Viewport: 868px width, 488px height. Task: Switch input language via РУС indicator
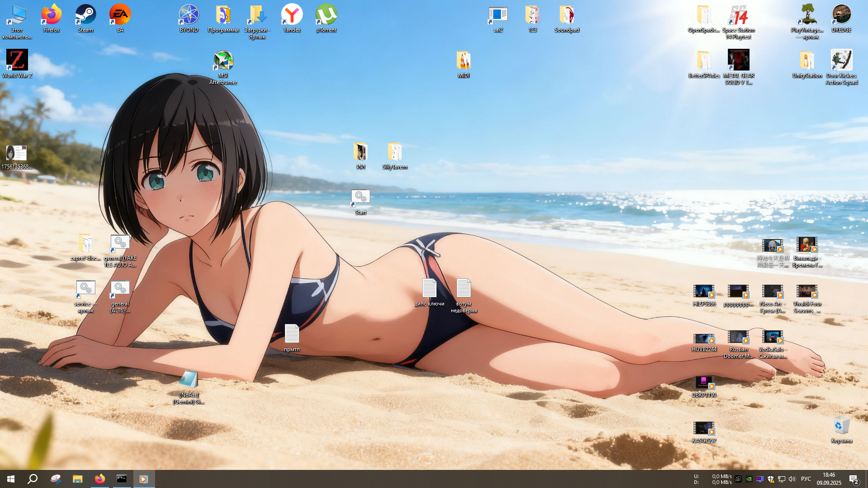click(x=806, y=479)
